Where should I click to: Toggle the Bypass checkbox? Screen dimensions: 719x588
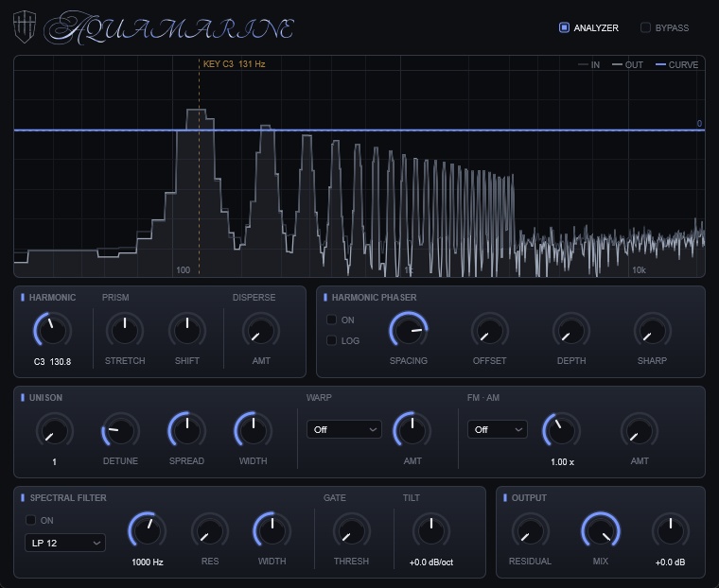coord(645,27)
